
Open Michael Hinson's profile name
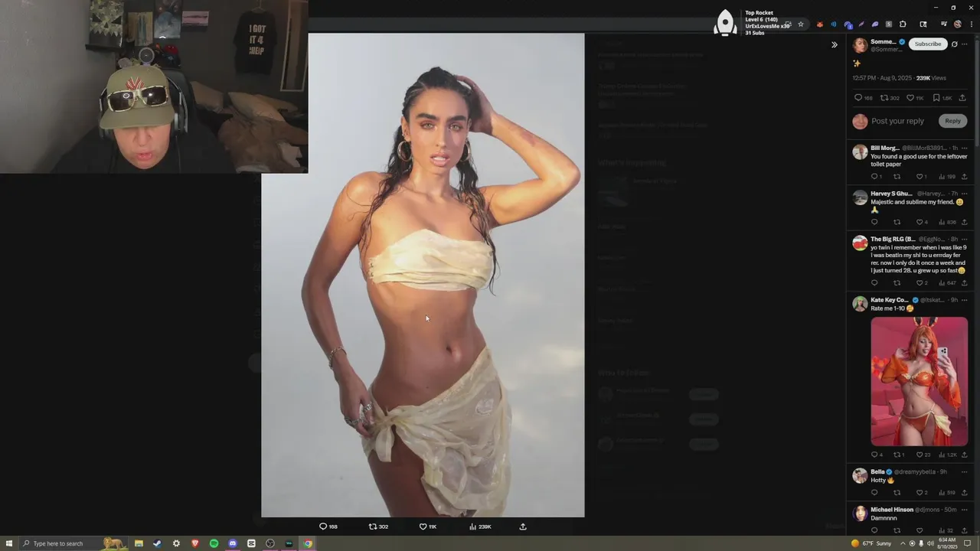pyautogui.click(x=892, y=510)
